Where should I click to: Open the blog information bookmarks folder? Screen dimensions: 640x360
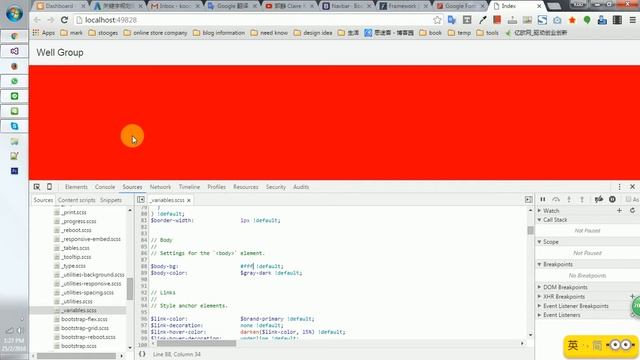[219, 33]
